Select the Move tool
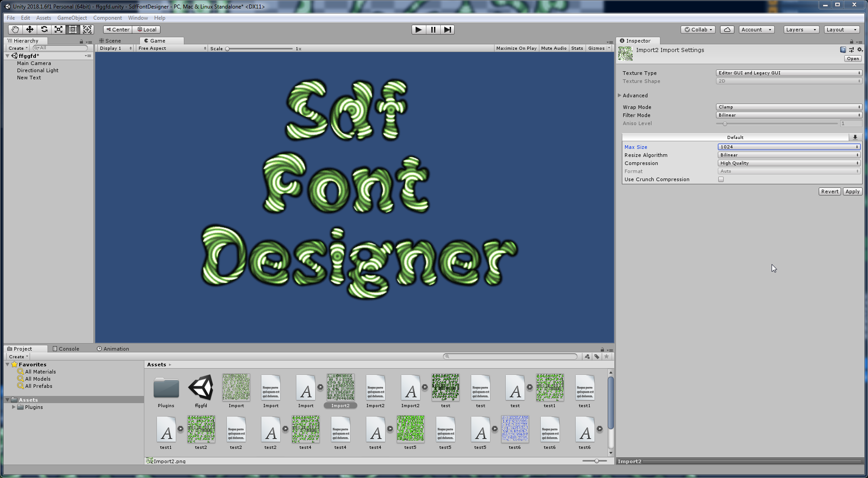This screenshot has height=478, width=868. (30, 30)
